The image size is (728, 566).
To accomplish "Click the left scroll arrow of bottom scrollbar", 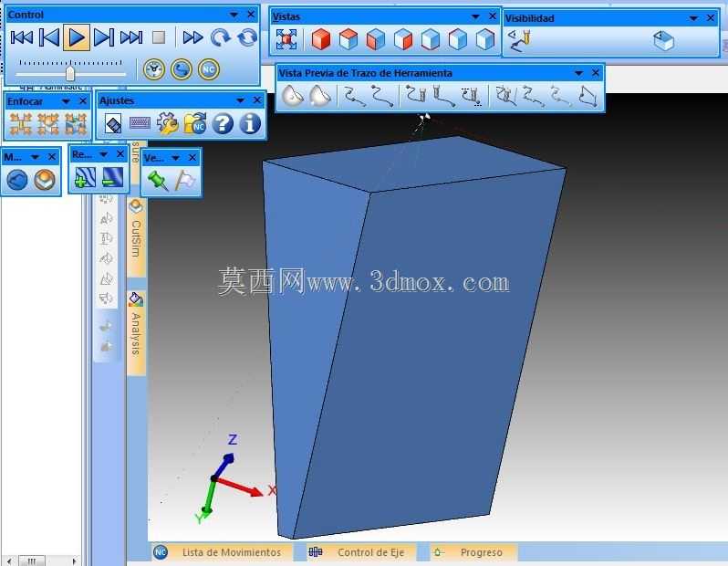I will click(9, 561).
